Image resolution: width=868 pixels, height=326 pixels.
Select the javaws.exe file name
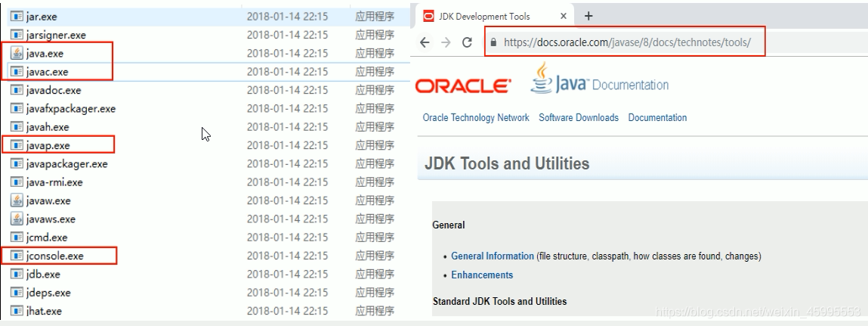pyautogui.click(x=51, y=219)
